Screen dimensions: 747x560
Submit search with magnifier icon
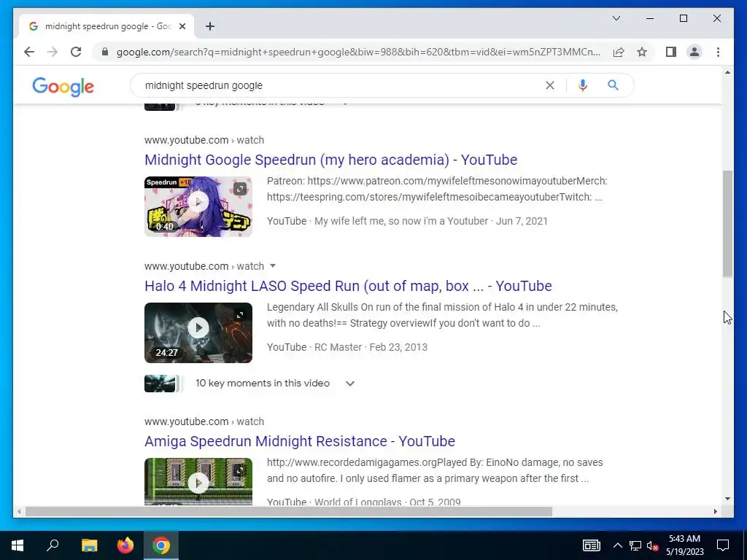coord(613,85)
